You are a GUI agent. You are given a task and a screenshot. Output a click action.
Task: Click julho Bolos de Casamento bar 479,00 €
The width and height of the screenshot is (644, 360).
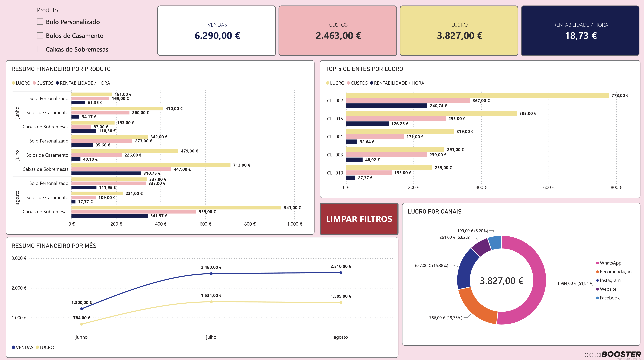125,151
